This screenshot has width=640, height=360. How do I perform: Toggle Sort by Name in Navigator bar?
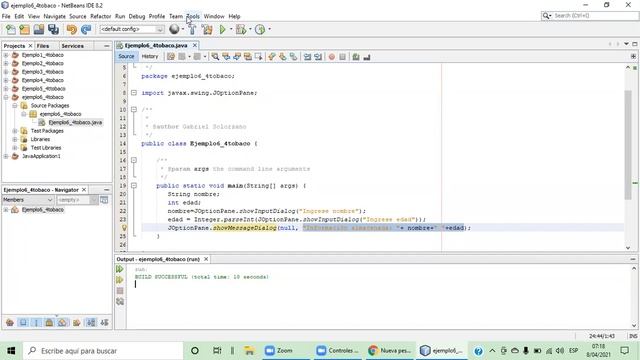click(91, 322)
